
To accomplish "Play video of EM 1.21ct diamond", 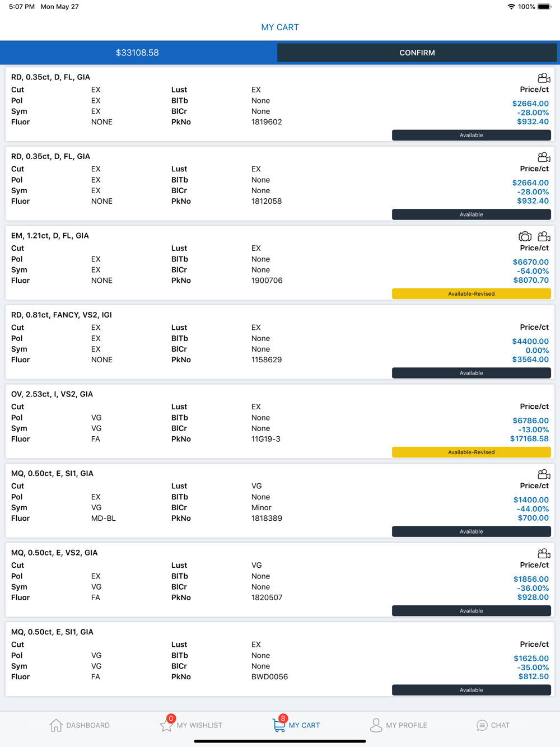I will pos(543,237).
